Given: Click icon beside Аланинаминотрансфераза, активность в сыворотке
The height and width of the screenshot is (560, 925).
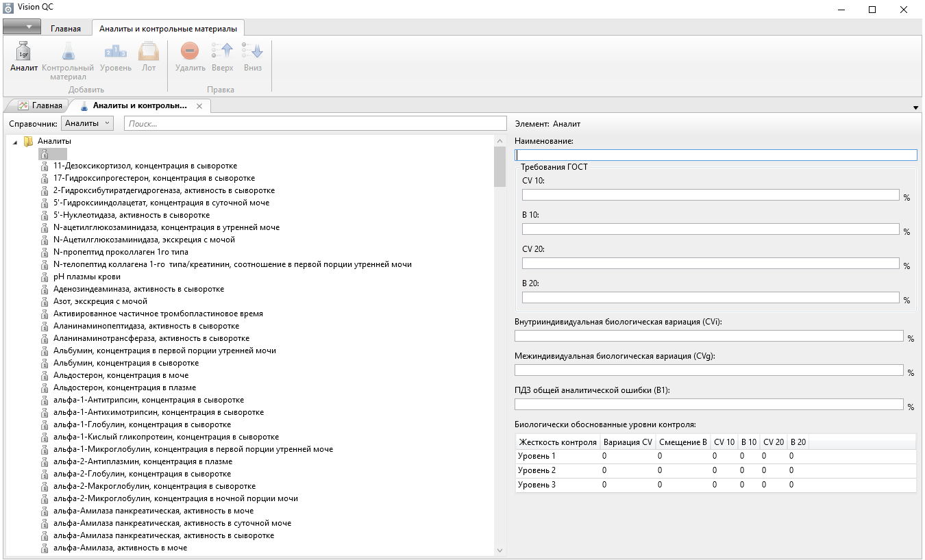Looking at the screenshot, I should 45,338.
